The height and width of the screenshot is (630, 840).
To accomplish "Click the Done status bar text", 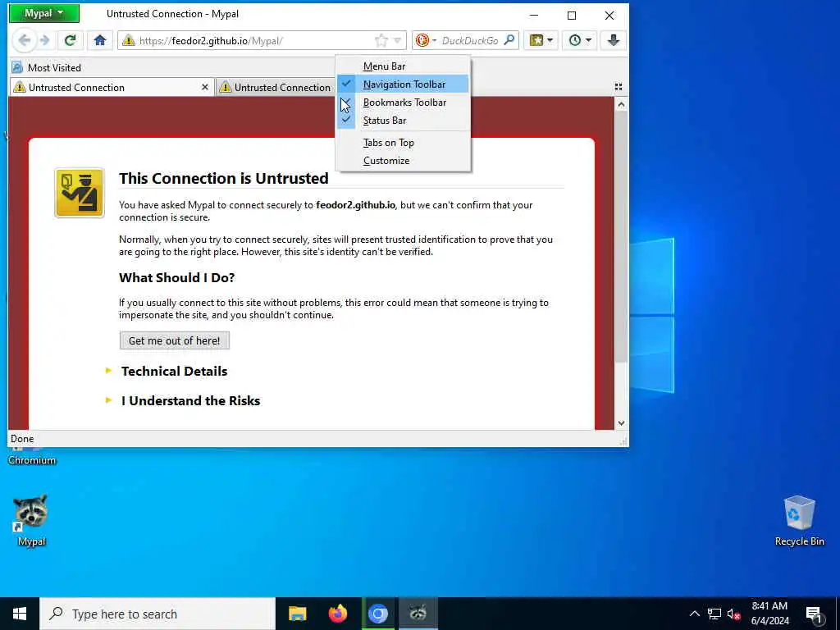I will coord(22,439).
